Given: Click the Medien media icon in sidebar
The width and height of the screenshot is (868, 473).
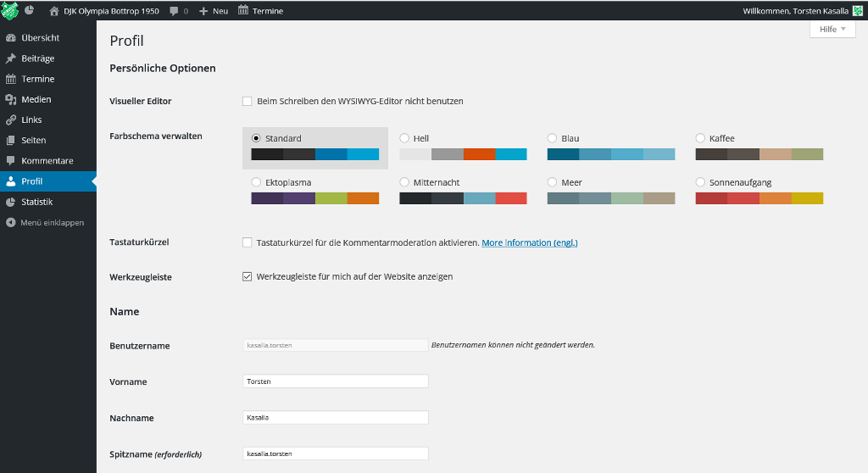Looking at the screenshot, I should pyautogui.click(x=11, y=99).
